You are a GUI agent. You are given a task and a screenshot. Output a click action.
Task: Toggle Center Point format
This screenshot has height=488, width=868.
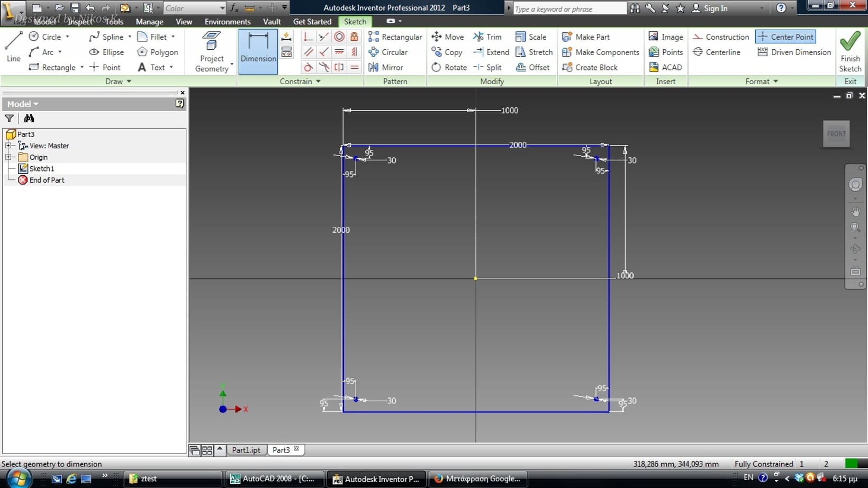tap(785, 37)
